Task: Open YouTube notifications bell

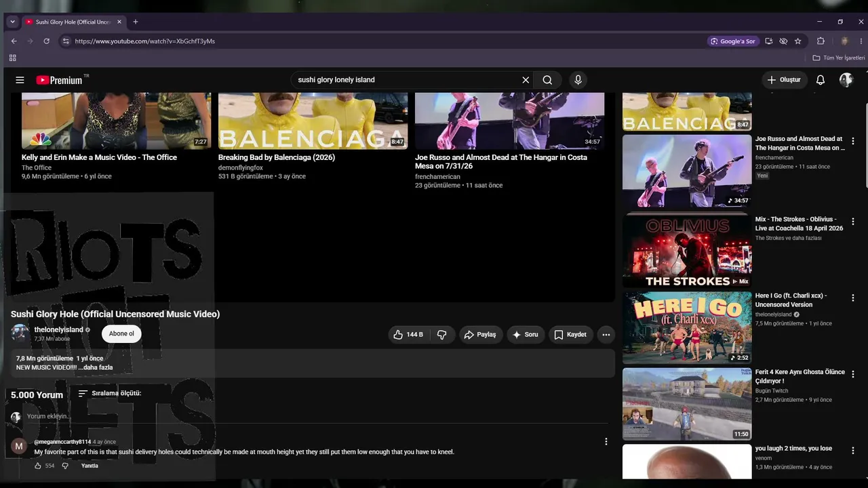Action: click(821, 80)
